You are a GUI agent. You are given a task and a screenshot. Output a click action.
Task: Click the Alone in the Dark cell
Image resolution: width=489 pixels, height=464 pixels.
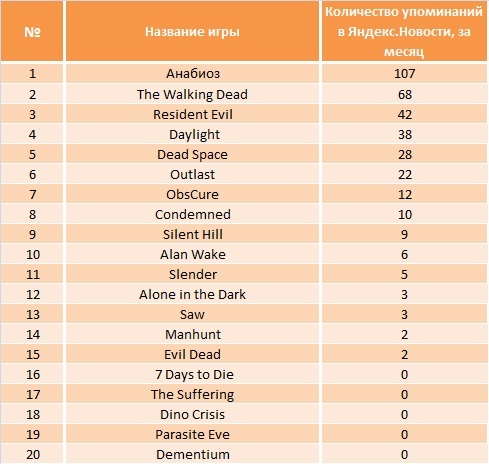click(192, 294)
